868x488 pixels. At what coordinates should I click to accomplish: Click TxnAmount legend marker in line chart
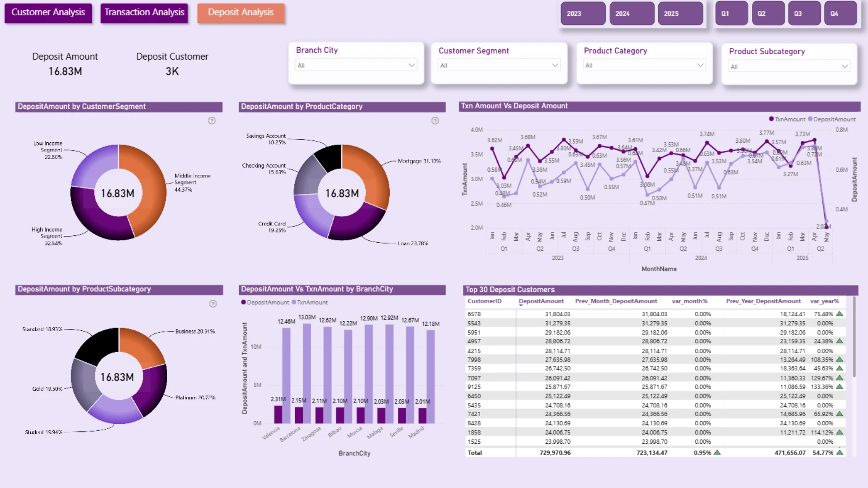click(771, 119)
